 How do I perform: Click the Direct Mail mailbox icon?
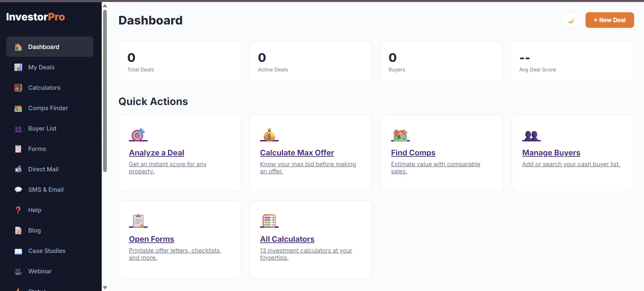click(x=18, y=169)
